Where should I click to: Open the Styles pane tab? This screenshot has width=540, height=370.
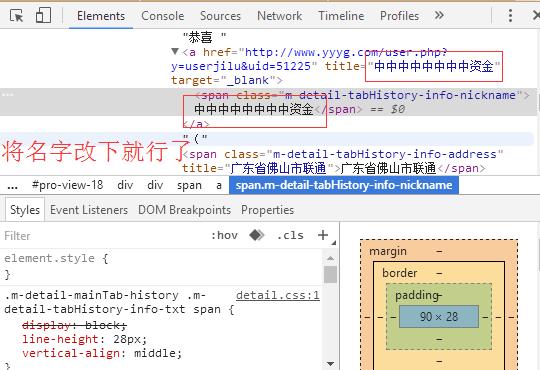click(x=25, y=210)
